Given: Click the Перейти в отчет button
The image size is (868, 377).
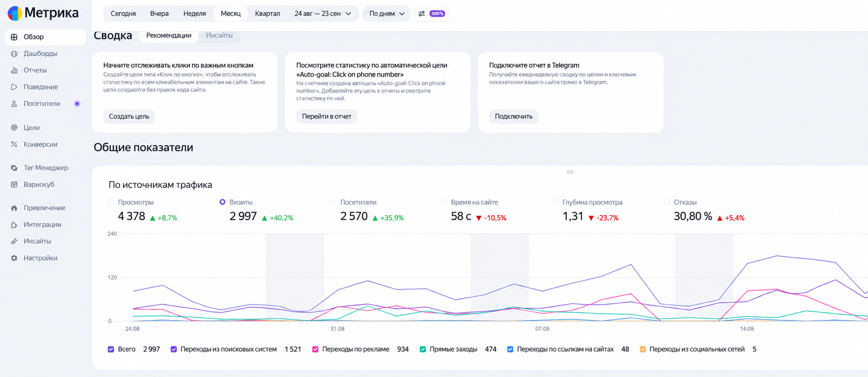Looking at the screenshot, I should point(327,116).
